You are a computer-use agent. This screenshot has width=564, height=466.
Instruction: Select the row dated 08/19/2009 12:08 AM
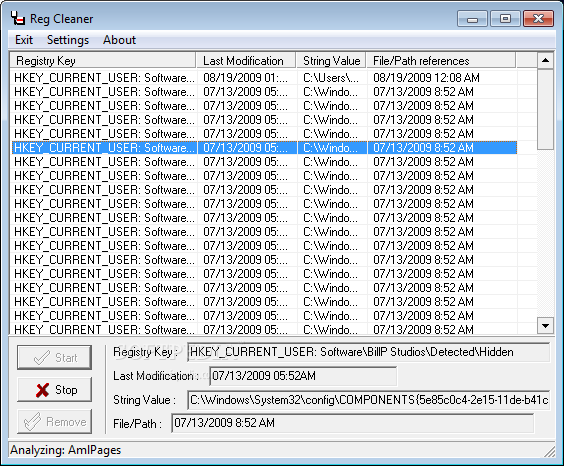[264, 77]
